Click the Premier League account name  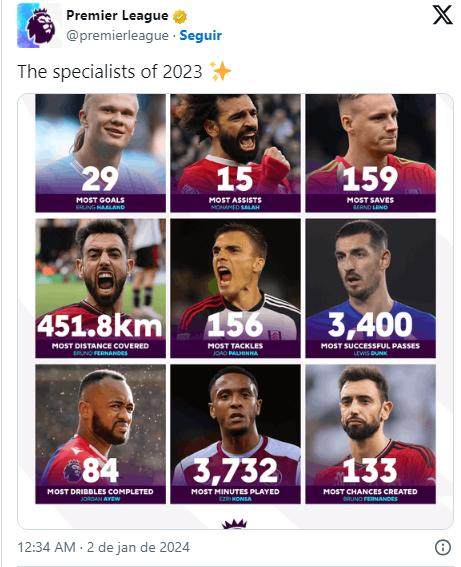click(x=117, y=16)
